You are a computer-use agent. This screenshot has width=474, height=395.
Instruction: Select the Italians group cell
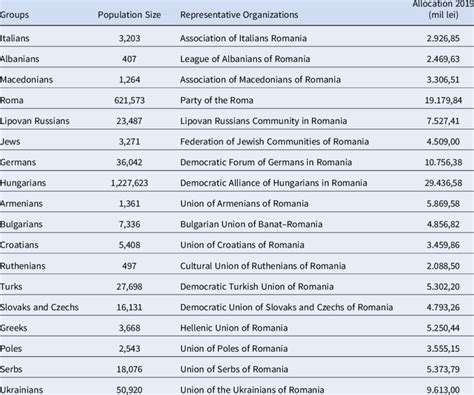(x=15, y=38)
